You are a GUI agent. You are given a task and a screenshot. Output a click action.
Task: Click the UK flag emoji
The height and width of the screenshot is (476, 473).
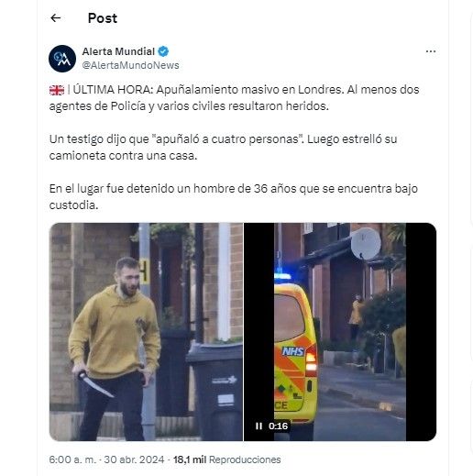57,90
